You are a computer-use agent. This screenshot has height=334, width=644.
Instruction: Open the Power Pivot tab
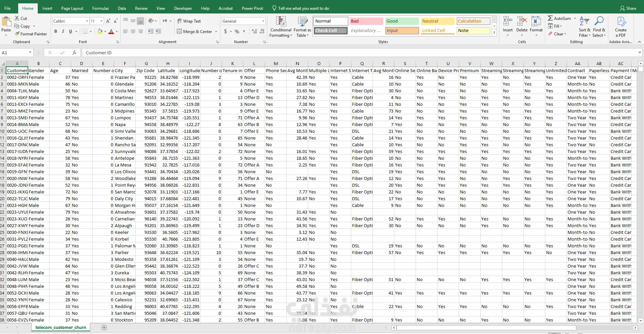pyautogui.click(x=252, y=8)
